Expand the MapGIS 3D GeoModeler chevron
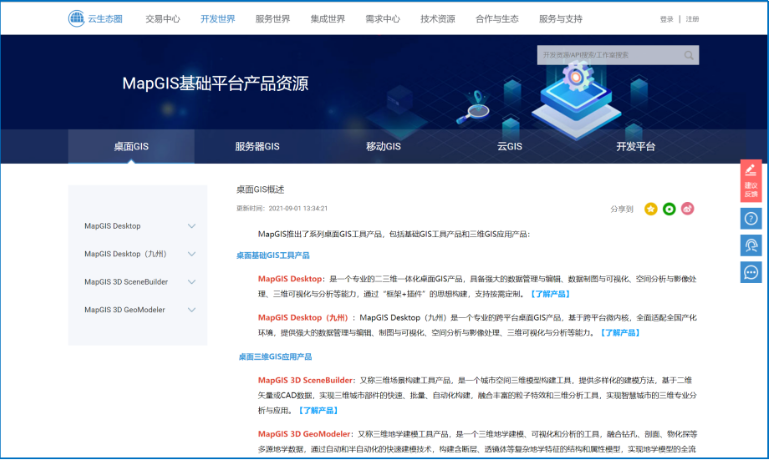Screen dimensions: 771x462 pyautogui.click(x=192, y=310)
